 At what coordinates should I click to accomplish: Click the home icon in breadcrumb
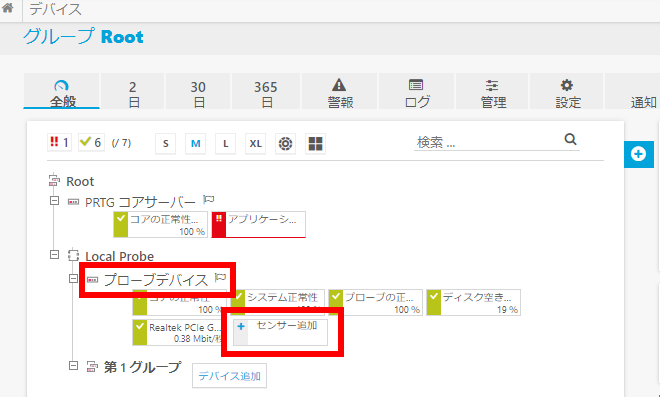click(x=8, y=8)
